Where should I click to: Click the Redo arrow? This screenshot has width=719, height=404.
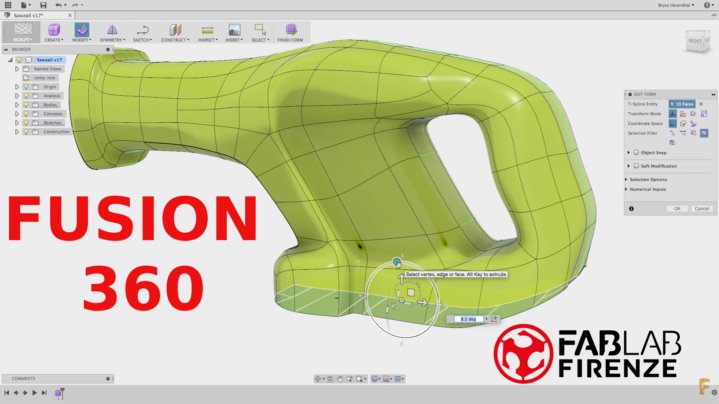coord(76,5)
